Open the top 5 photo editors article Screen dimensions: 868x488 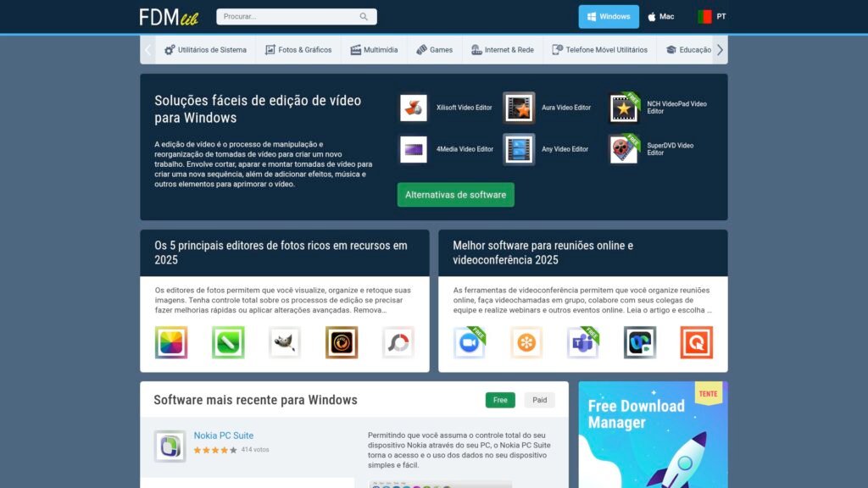[281, 252]
